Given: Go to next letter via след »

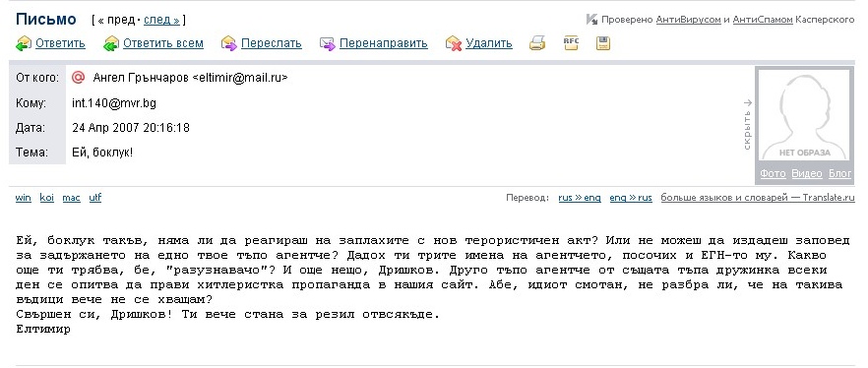Looking at the screenshot, I should click(x=161, y=20).
